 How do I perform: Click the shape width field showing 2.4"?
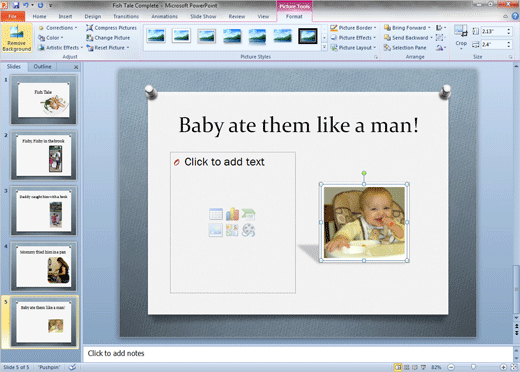493,44
